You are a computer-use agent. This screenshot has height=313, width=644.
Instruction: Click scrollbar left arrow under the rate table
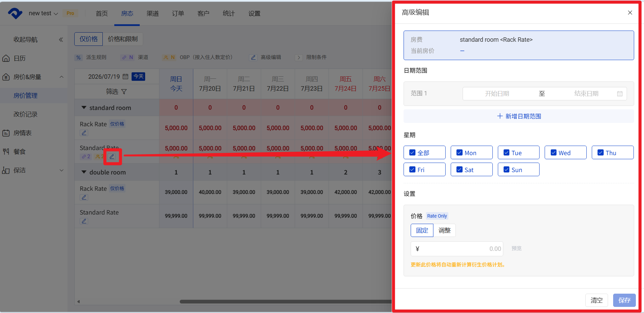[x=78, y=301]
